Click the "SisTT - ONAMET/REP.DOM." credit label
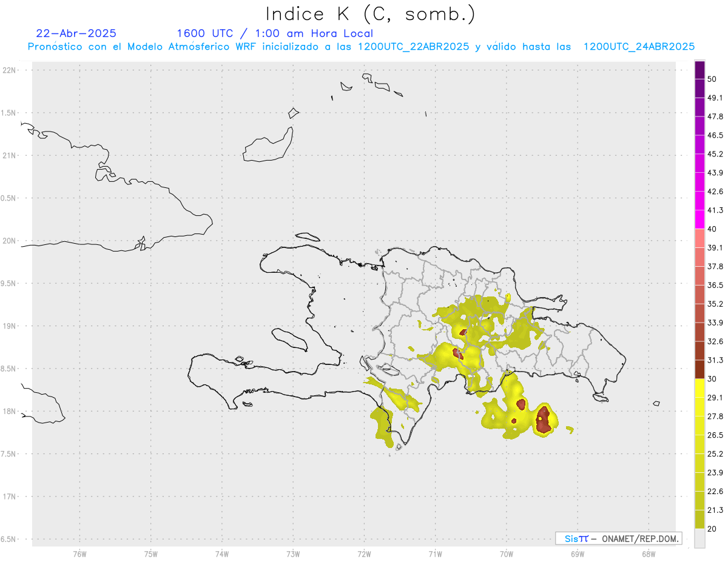The width and height of the screenshot is (728, 562). pyautogui.click(x=619, y=538)
